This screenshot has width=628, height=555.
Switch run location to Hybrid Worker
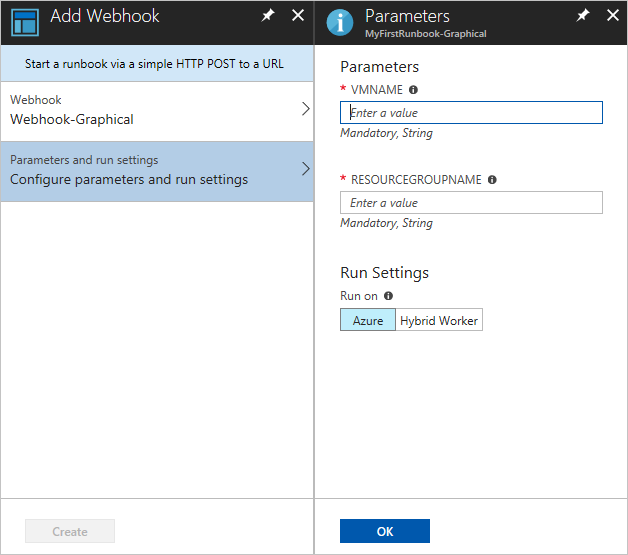click(x=439, y=320)
